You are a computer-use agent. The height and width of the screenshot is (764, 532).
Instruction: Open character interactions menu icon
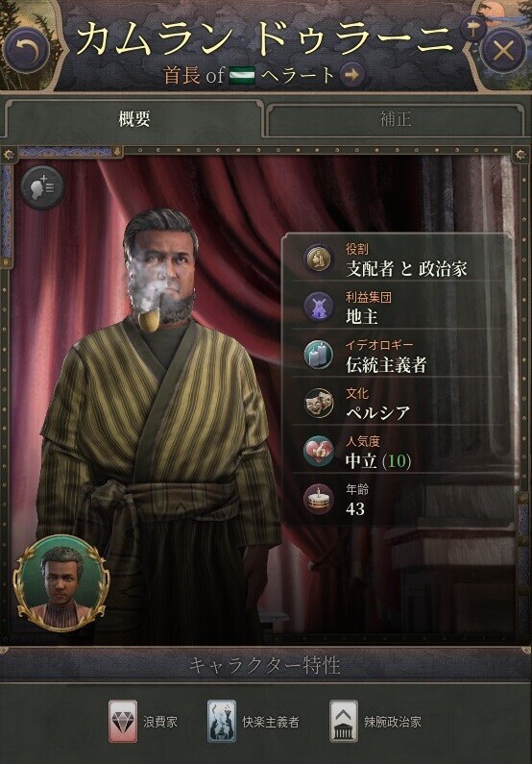coord(42,187)
